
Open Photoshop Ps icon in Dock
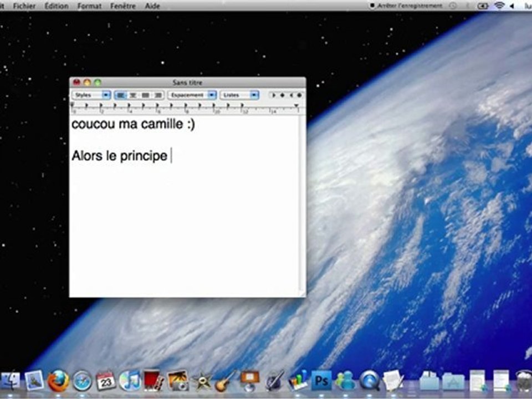click(321, 381)
